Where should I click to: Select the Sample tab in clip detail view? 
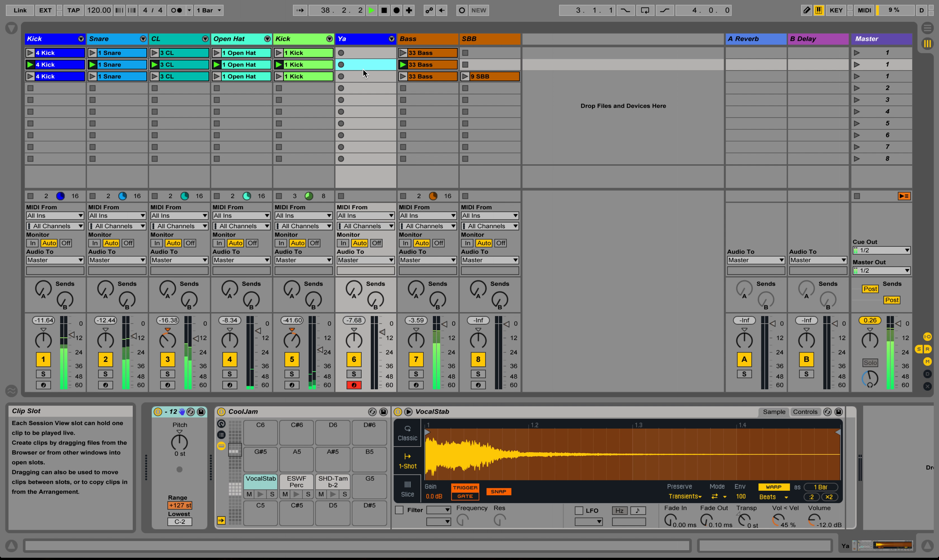(774, 411)
